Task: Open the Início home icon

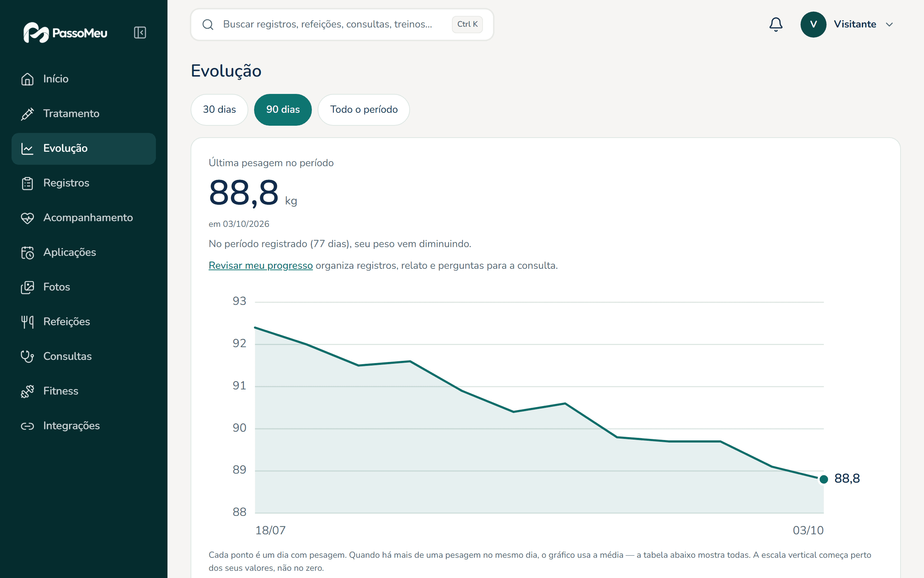Action: (x=27, y=79)
